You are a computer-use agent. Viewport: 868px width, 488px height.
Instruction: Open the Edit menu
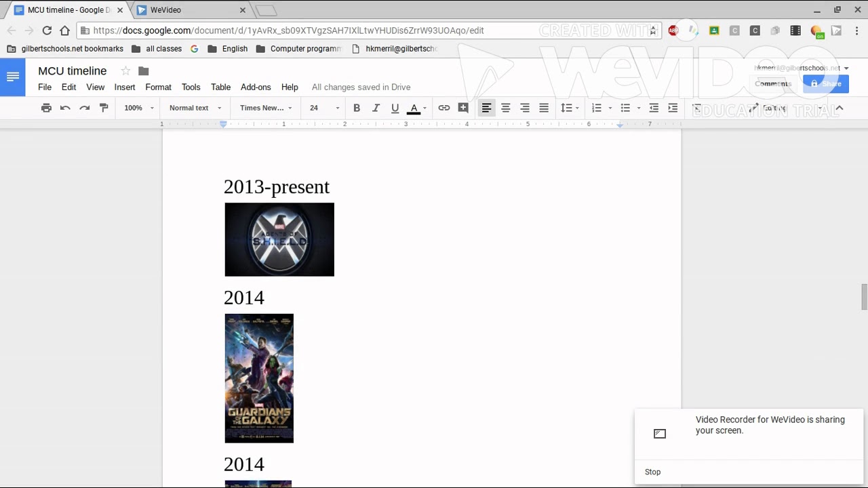[x=68, y=87]
